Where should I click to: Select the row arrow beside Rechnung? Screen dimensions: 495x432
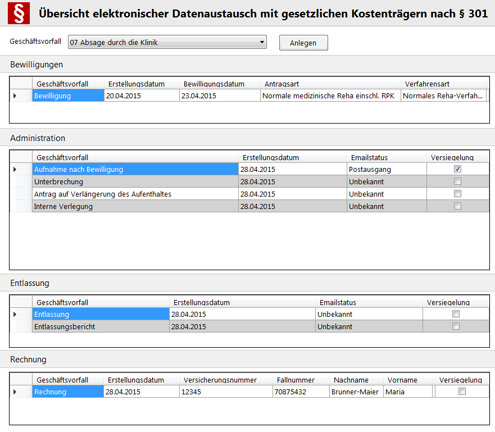[x=15, y=392]
